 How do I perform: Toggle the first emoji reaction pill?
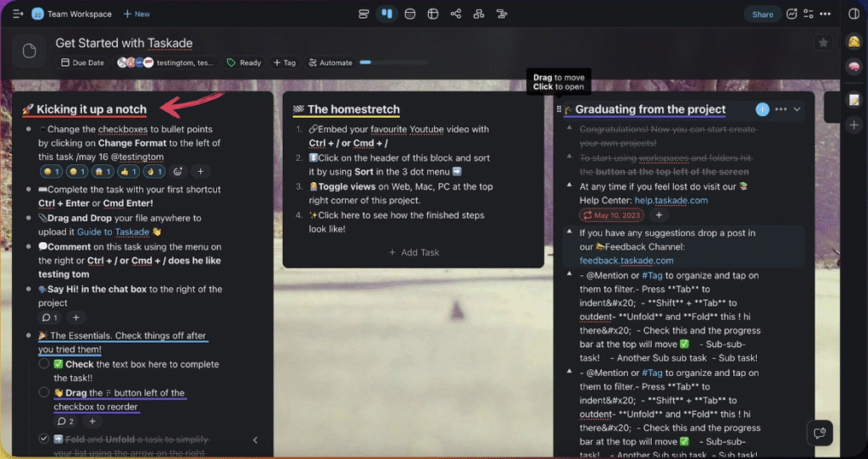(x=51, y=171)
